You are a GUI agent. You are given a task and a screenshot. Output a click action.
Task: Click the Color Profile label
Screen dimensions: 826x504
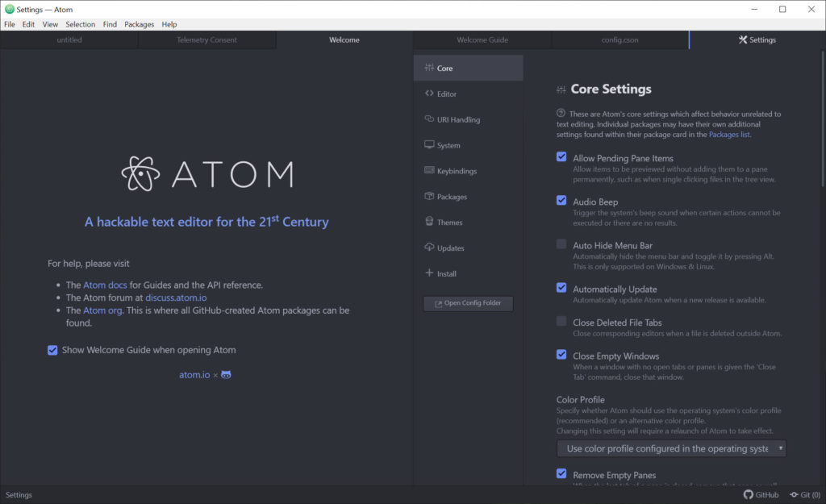pyautogui.click(x=580, y=400)
